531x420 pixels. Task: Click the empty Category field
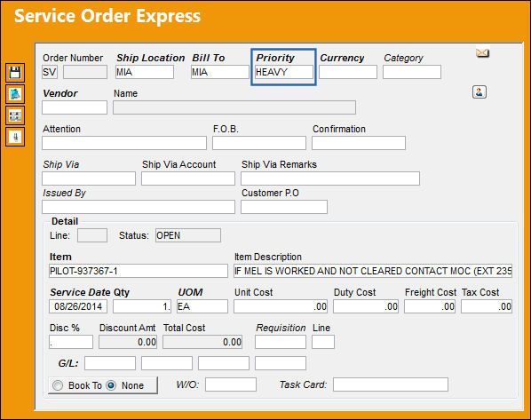[x=412, y=72]
